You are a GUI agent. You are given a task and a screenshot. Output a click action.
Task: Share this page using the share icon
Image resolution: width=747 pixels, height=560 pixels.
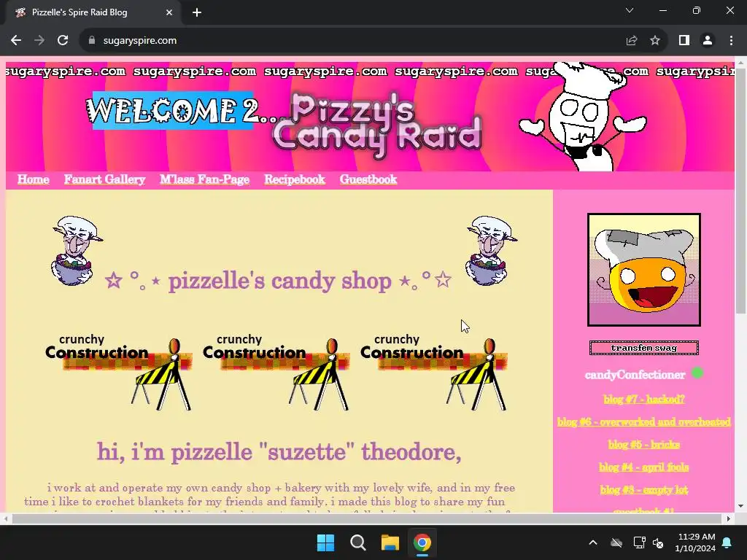click(x=632, y=41)
